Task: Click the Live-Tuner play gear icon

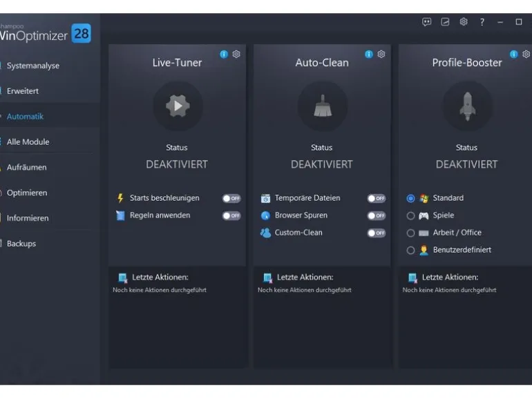Action: click(178, 106)
